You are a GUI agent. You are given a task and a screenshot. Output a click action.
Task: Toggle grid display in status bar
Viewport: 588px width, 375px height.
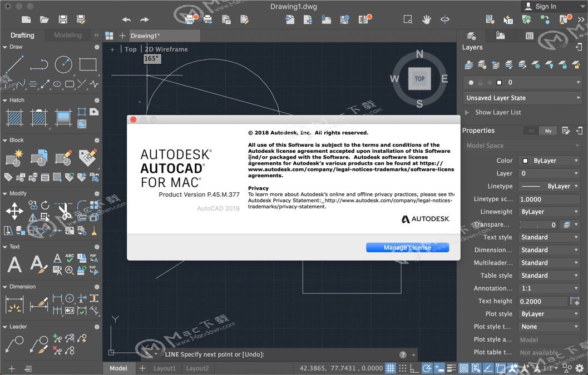391,368
